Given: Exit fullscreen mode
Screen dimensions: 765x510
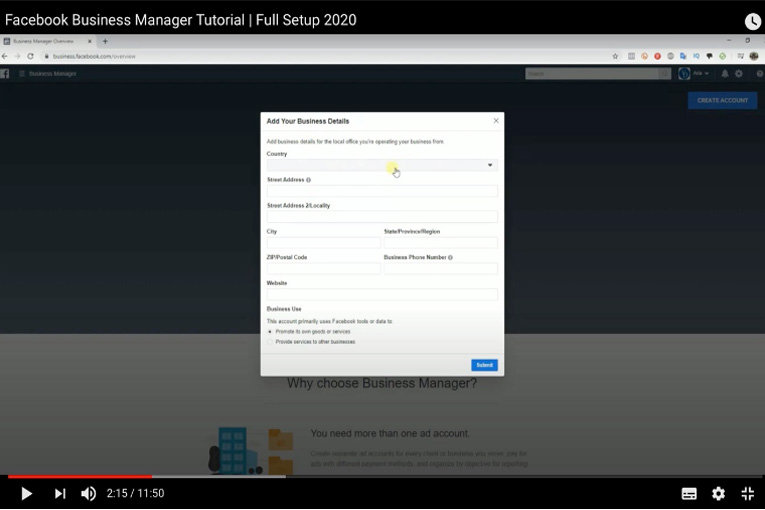Looking at the screenshot, I should pos(747,493).
